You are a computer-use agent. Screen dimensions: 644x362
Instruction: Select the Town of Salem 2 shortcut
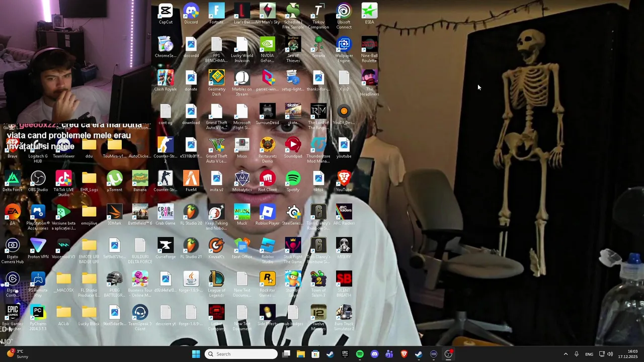pos(318,285)
